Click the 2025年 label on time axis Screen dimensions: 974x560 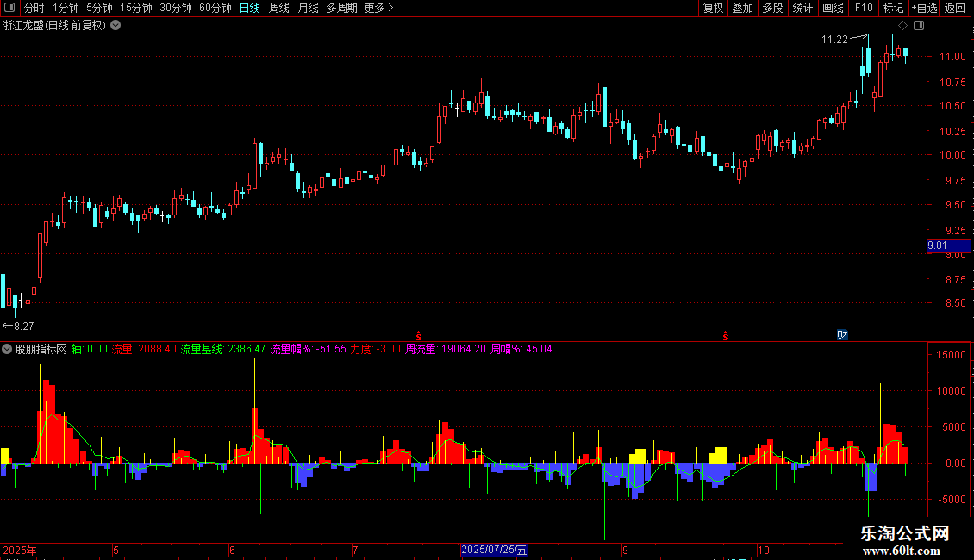click(19, 550)
